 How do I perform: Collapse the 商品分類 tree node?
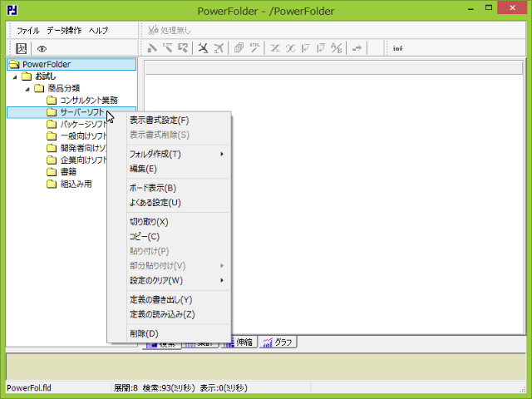point(27,89)
